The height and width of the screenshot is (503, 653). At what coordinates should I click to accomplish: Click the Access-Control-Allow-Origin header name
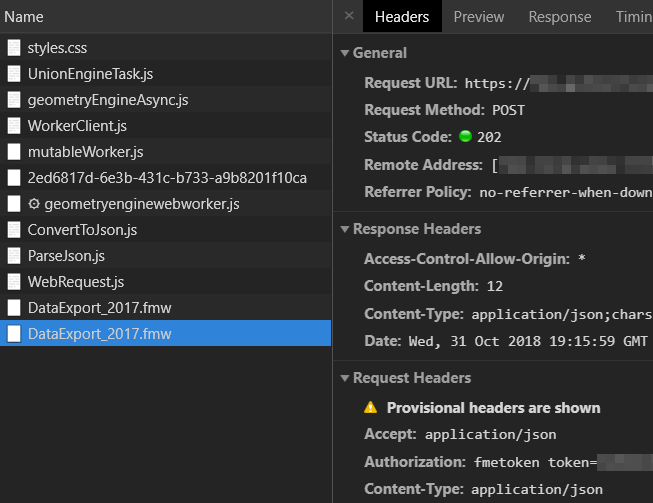(x=467, y=259)
